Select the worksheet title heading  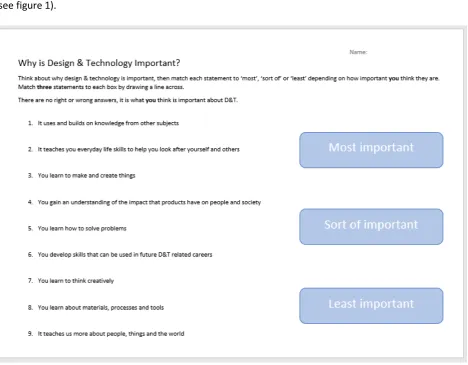99,63
